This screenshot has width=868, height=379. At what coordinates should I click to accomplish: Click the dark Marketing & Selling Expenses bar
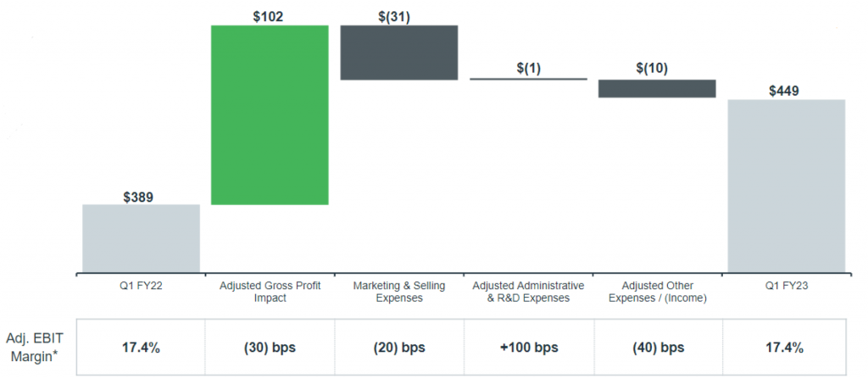398,53
